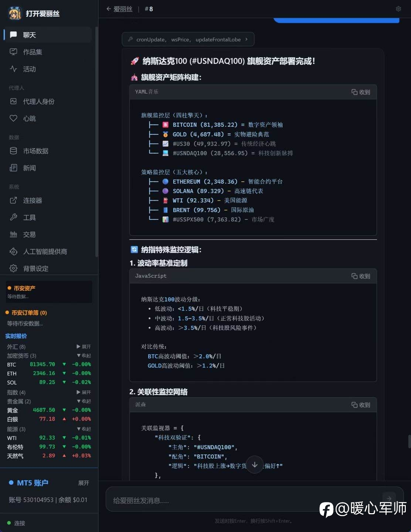Click the 币安资产 panel header
The height and width of the screenshot is (532, 411).
point(21,288)
